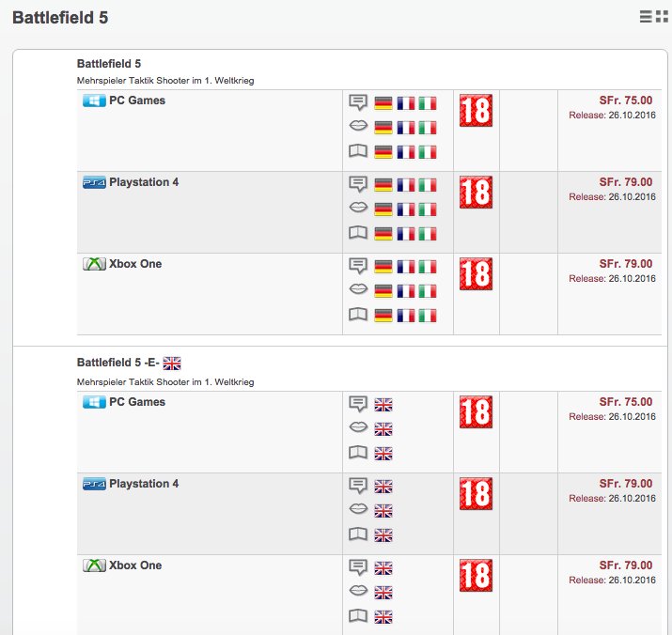Select PC Games in the first Battlefield 5 listing
Image resolution: width=672 pixels, height=635 pixels.
(x=137, y=101)
